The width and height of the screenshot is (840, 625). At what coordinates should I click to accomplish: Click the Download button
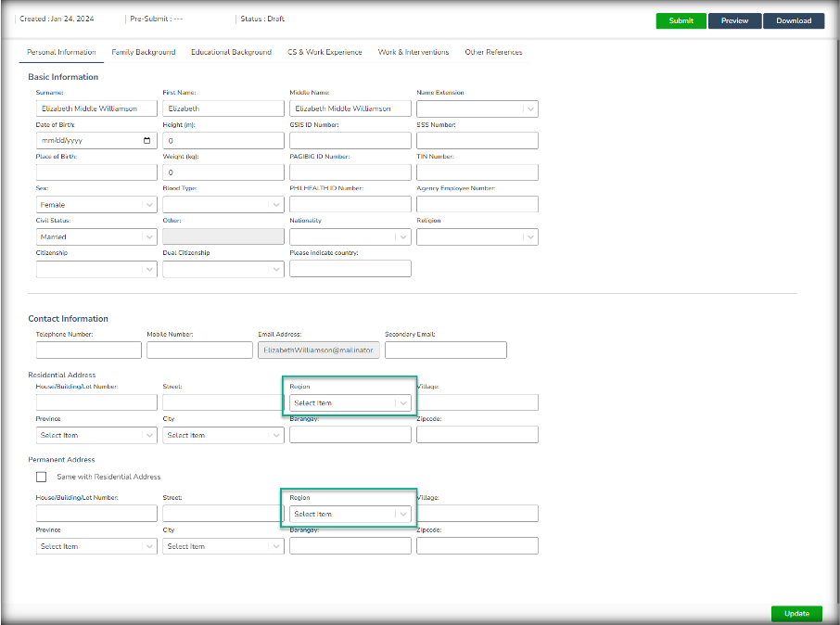(x=794, y=20)
